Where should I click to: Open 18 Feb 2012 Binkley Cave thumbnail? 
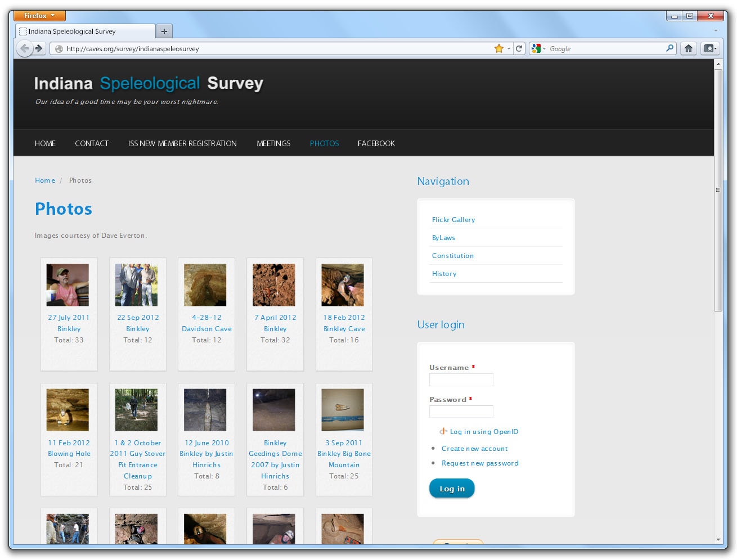tap(343, 285)
